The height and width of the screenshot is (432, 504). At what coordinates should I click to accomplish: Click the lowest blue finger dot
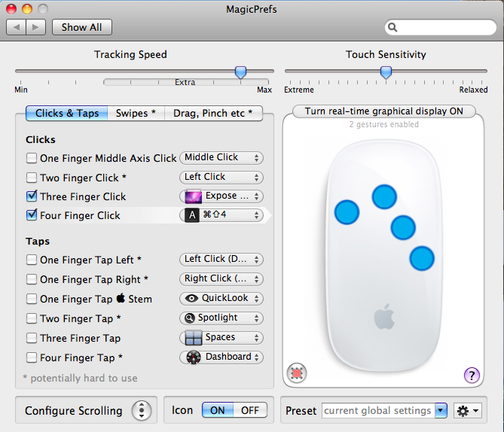pos(422,259)
